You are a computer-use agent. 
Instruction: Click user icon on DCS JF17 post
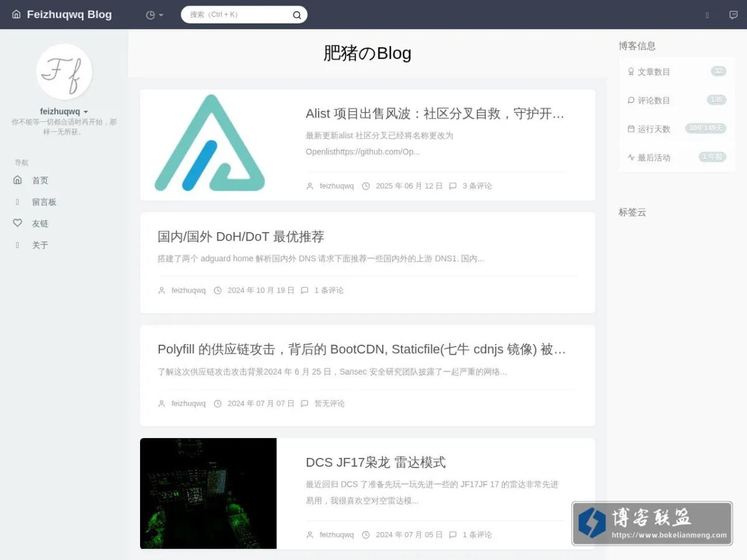(x=310, y=535)
